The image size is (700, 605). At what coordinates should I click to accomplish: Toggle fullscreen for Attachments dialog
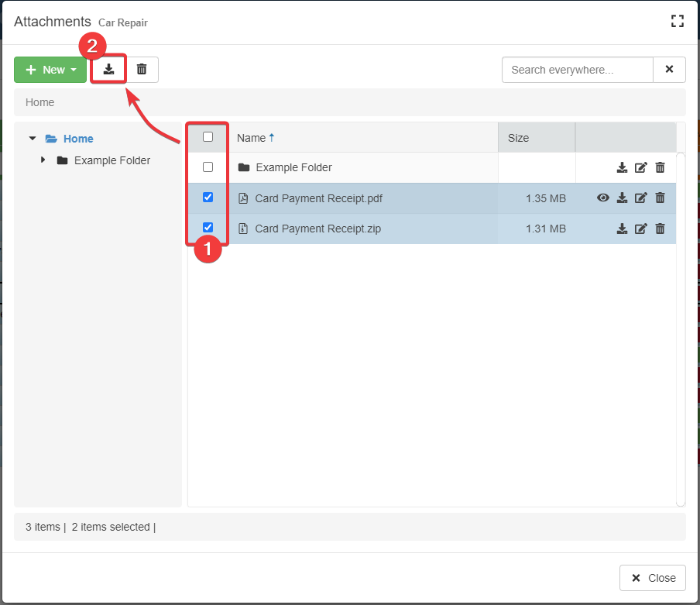[678, 22]
